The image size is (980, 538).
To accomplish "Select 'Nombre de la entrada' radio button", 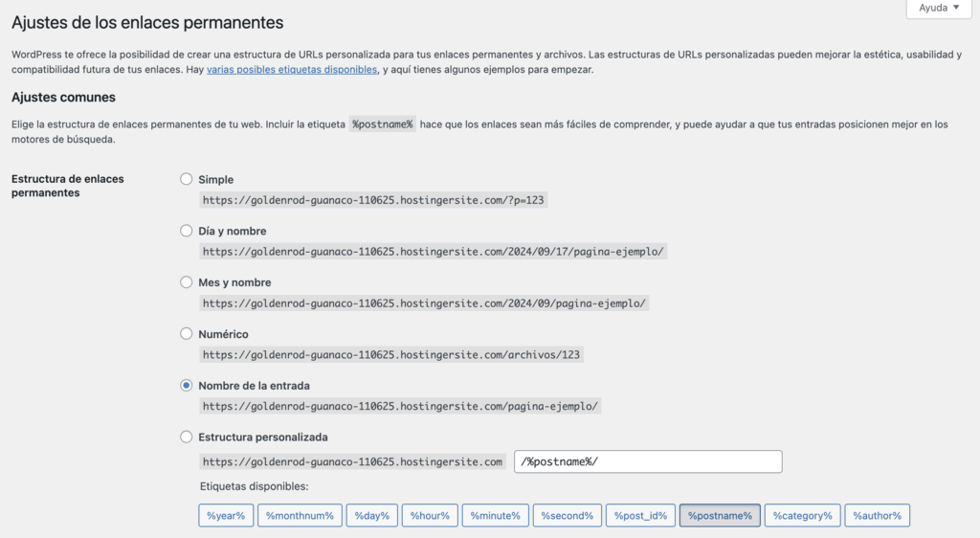I will click(187, 386).
